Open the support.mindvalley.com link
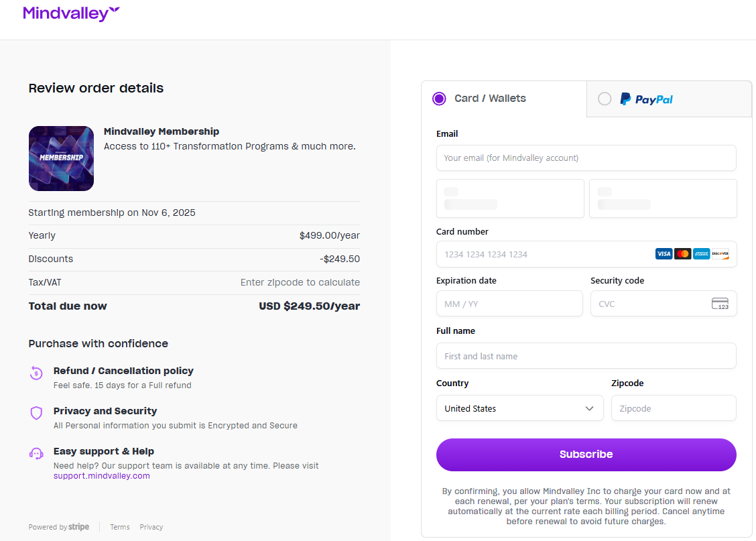The height and width of the screenshot is (541, 756). pyautogui.click(x=102, y=476)
